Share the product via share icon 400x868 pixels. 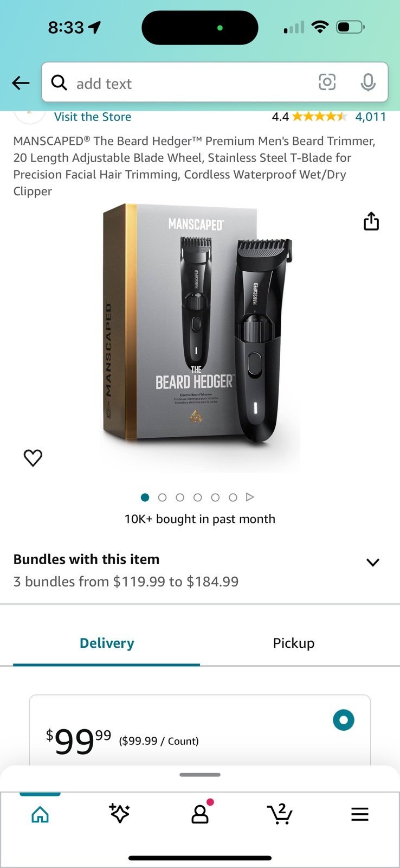click(371, 221)
